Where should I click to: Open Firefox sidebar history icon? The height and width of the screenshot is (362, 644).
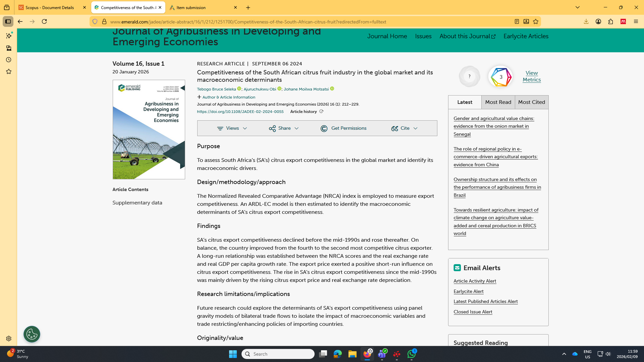9,60
